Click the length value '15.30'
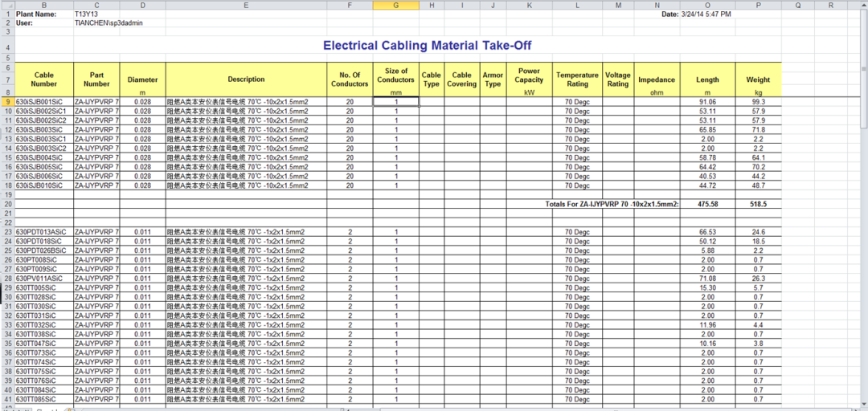 click(707, 287)
